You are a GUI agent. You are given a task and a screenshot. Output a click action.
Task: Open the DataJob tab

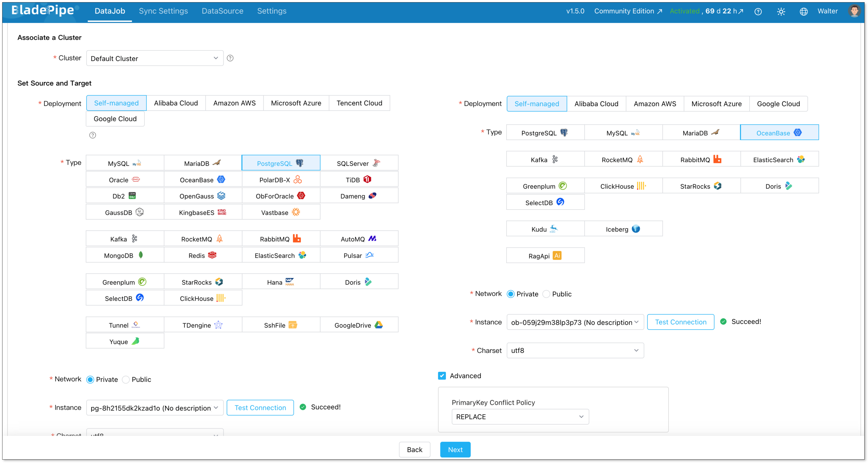coord(110,11)
